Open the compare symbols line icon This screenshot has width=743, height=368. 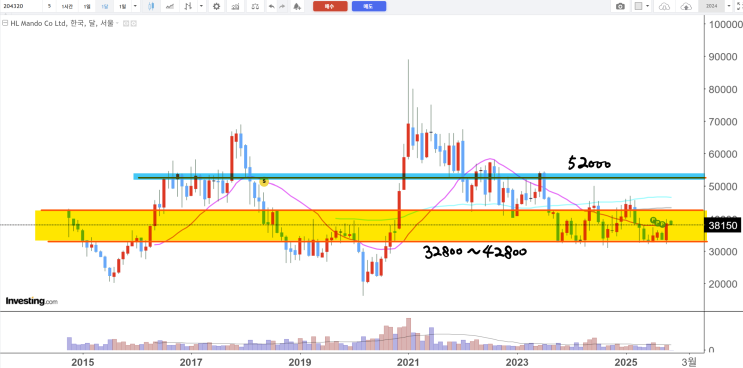(169, 6)
